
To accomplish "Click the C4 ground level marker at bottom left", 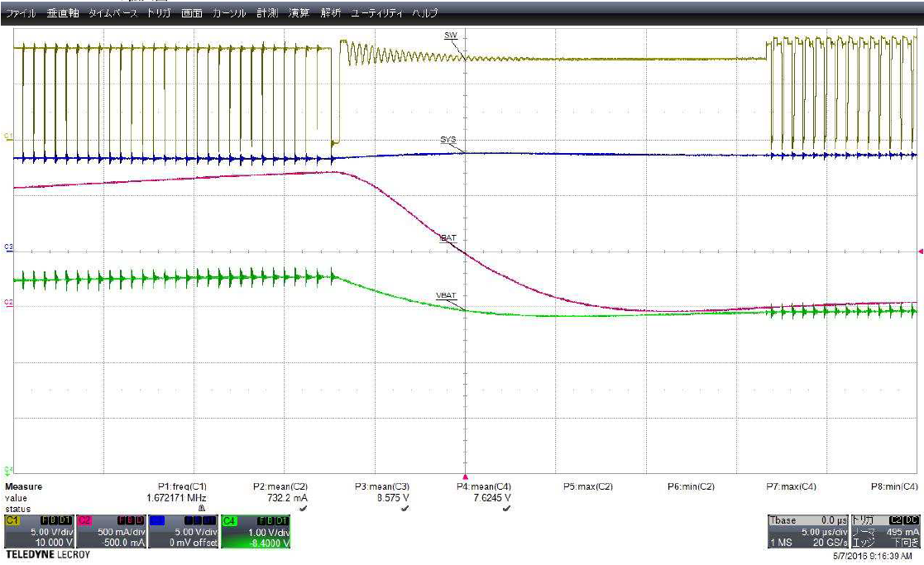I will point(7,470).
